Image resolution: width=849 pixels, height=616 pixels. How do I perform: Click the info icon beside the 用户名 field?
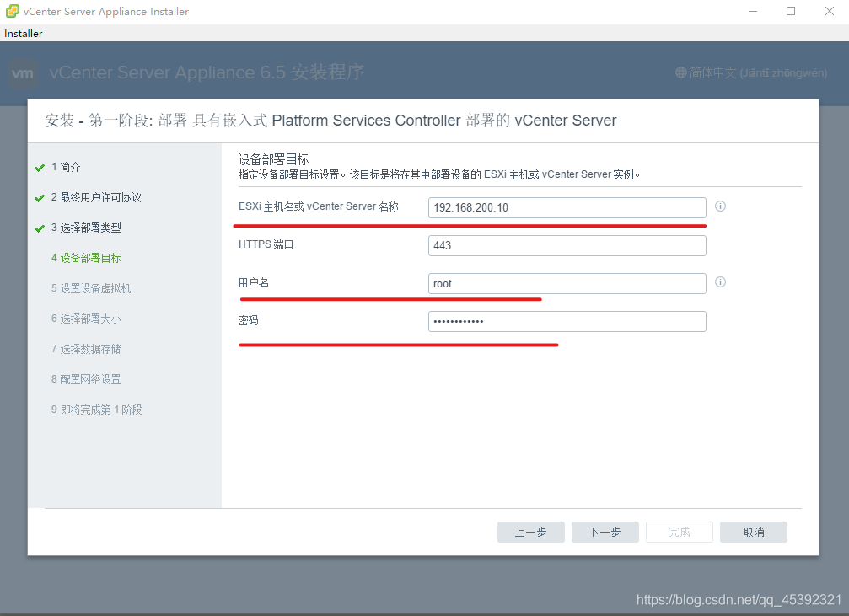pyautogui.click(x=720, y=282)
